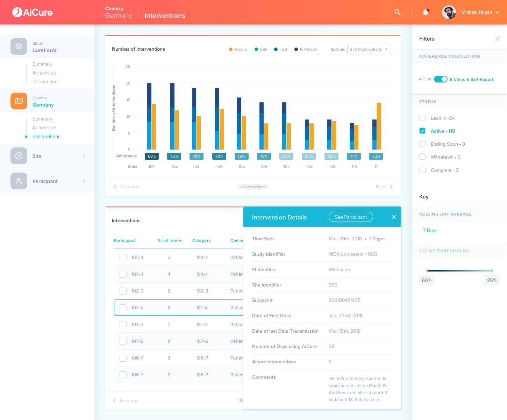Click the Site target icon
This screenshot has width=507, height=420.
19,156
